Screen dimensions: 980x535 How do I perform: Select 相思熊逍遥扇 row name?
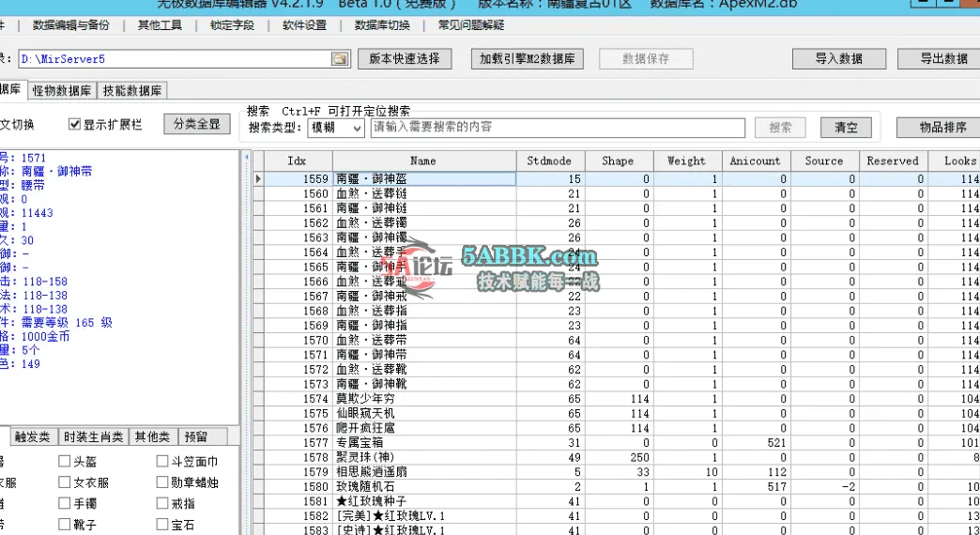tap(424, 472)
